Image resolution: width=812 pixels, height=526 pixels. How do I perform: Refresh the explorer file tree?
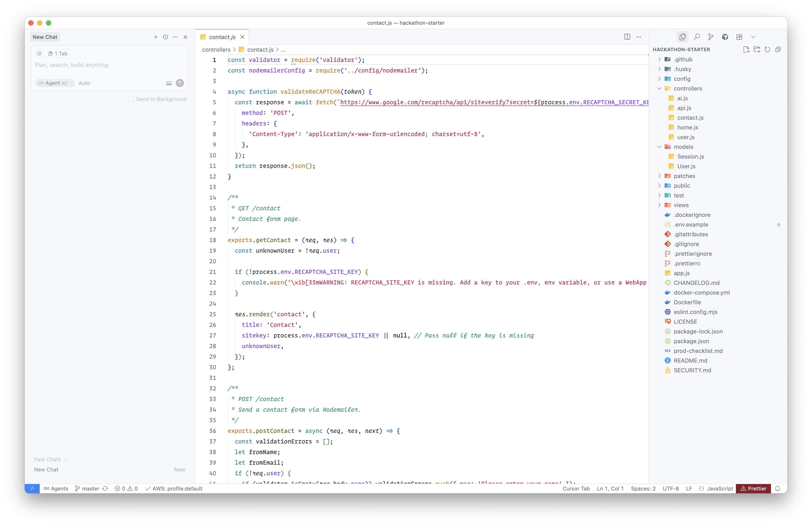(x=767, y=49)
